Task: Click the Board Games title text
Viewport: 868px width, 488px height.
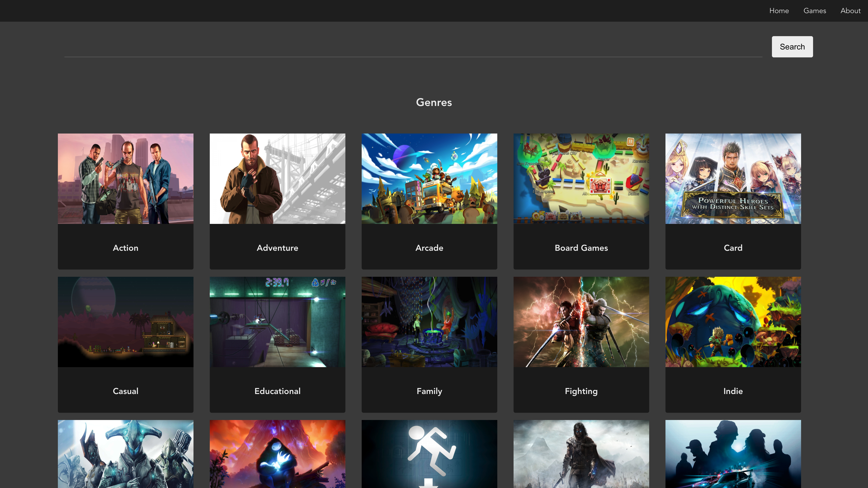Action: 581,248
